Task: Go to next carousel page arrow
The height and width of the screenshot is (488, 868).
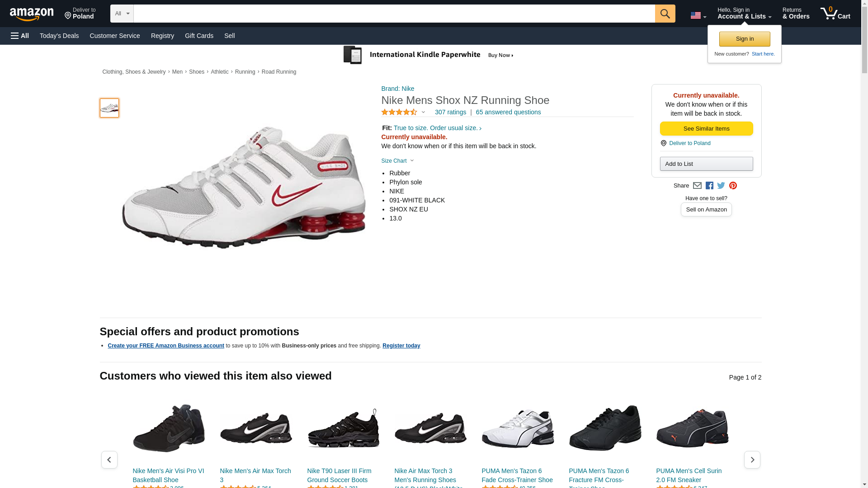Action: (x=752, y=460)
